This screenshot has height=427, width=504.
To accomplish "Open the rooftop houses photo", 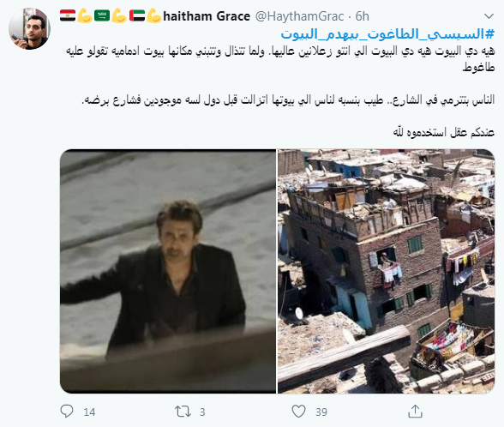I will [386, 271].
